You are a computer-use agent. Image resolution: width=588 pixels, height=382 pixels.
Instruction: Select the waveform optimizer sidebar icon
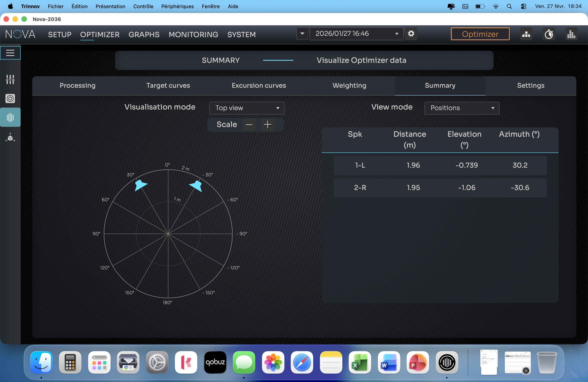10,117
